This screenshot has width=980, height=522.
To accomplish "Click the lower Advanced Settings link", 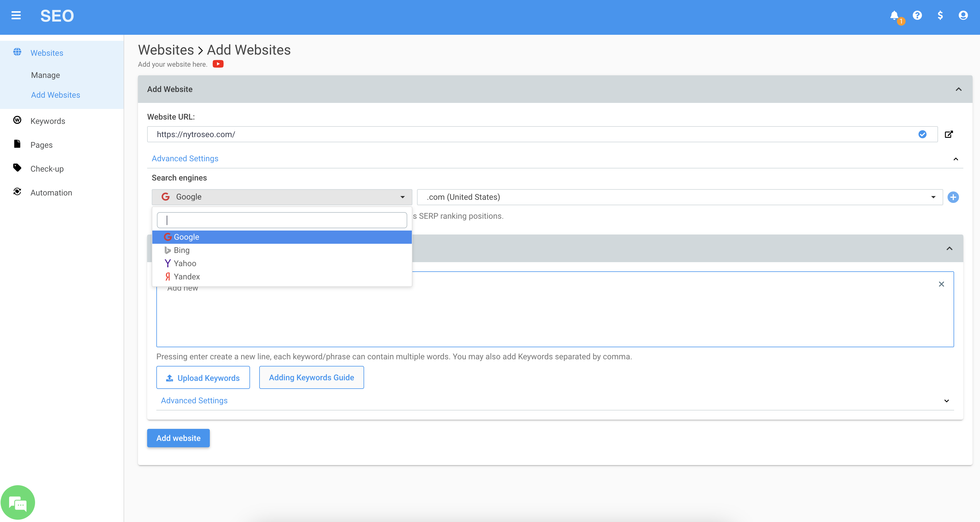I will 194,401.
